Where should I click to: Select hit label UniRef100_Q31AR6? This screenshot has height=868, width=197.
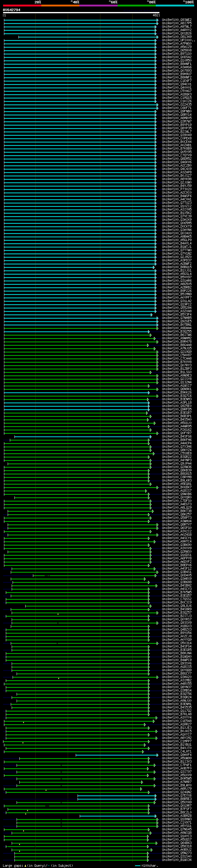[177, 281]
